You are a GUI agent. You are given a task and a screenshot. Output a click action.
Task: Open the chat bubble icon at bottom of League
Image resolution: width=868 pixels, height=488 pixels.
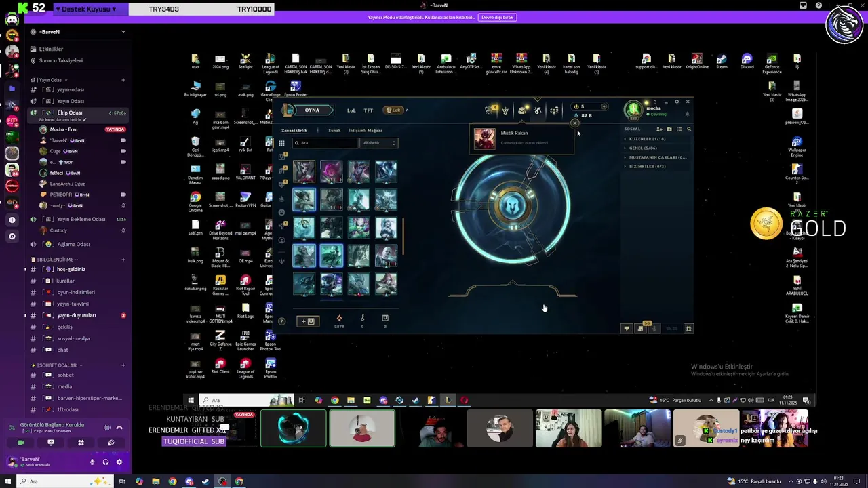tap(627, 329)
